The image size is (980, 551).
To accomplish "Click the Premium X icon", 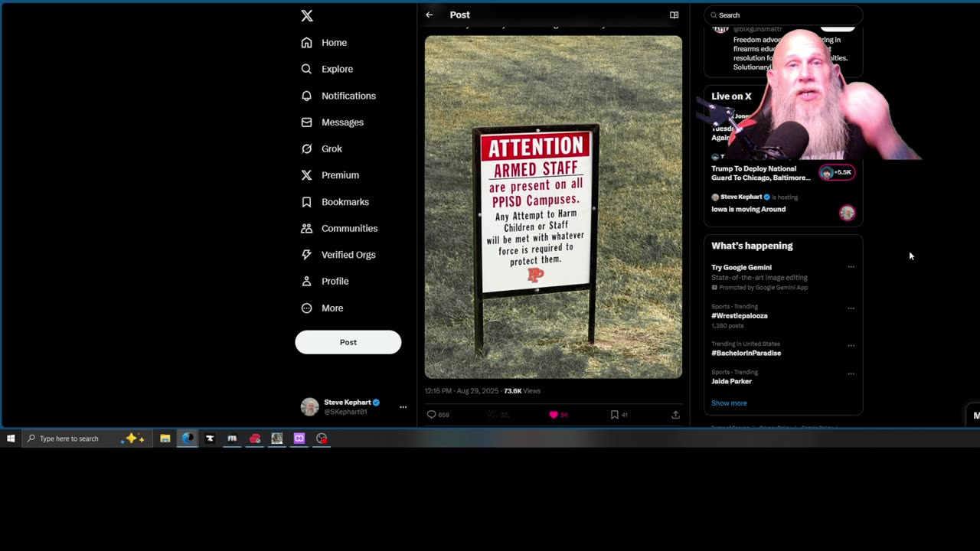I will click(x=306, y=175).
